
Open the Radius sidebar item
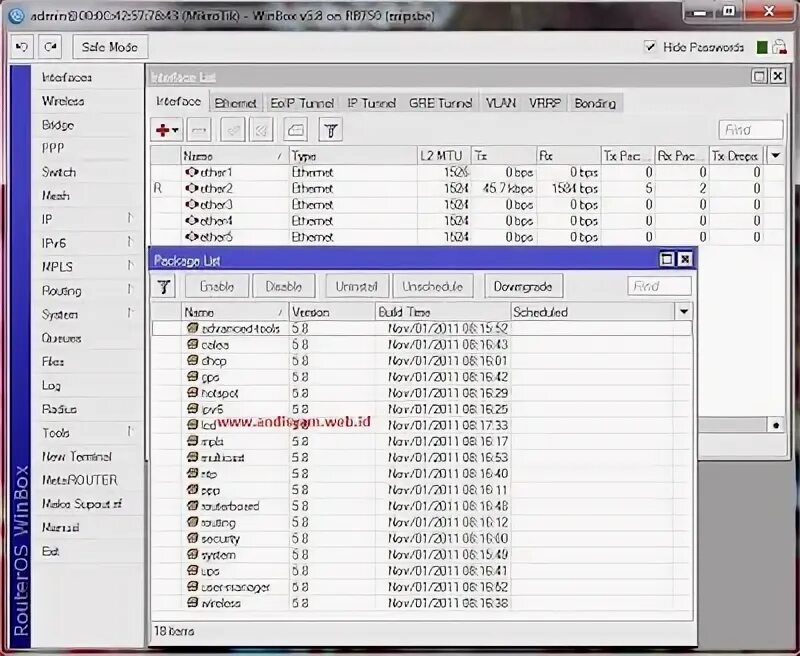pyautogui.click(x=59, y=409)
